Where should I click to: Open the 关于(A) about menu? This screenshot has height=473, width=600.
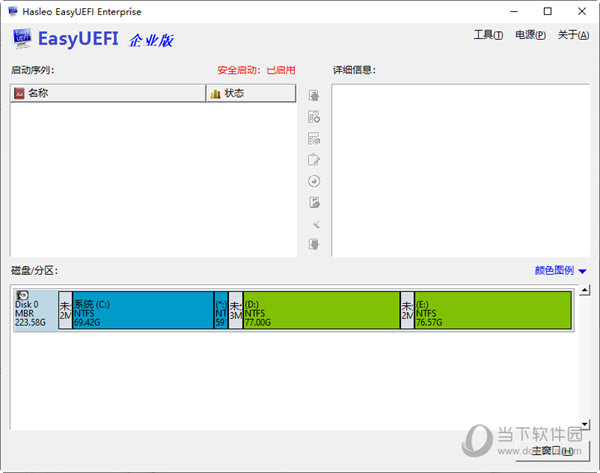[573, 35]
